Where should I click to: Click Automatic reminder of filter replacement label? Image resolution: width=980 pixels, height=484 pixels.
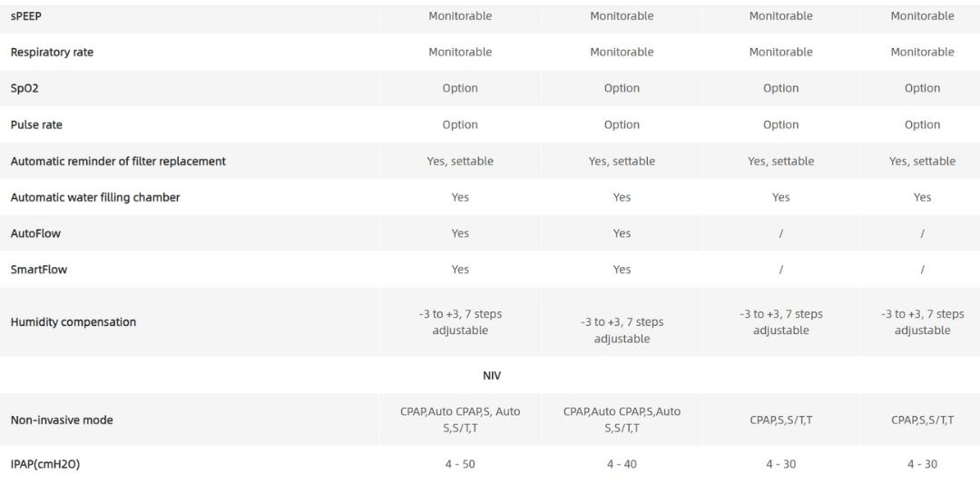118,162
